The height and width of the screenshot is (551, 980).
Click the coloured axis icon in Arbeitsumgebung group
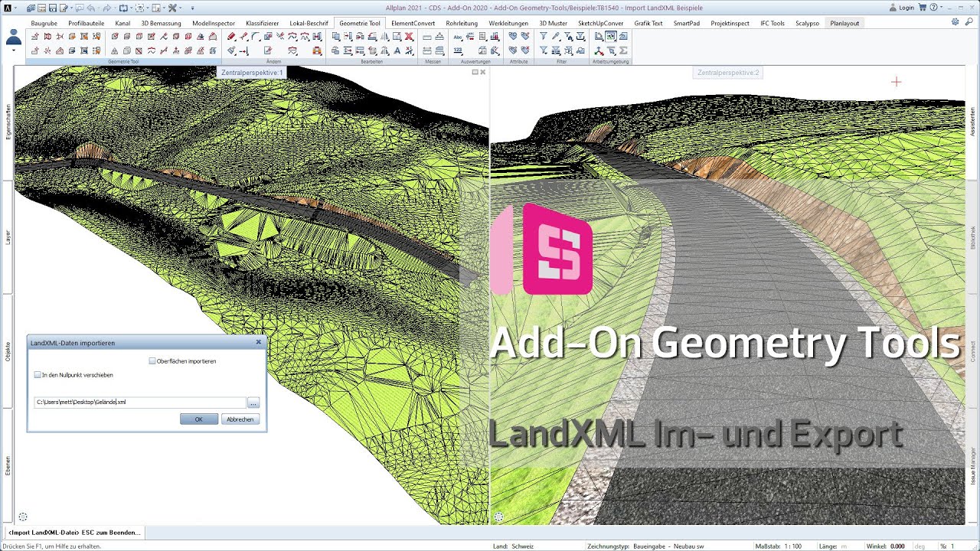pos(600,51)
